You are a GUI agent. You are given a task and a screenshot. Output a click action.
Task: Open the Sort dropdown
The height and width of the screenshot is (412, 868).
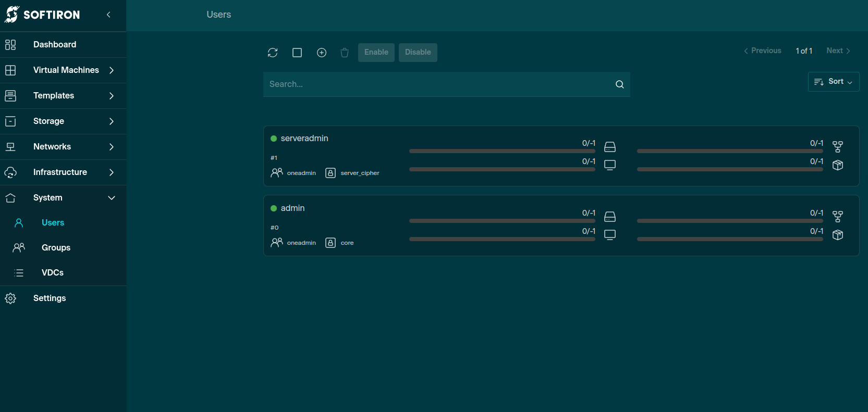(833, 82)
